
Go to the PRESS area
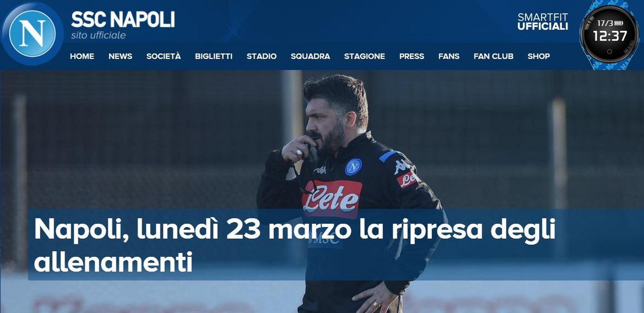pos(411,56)
